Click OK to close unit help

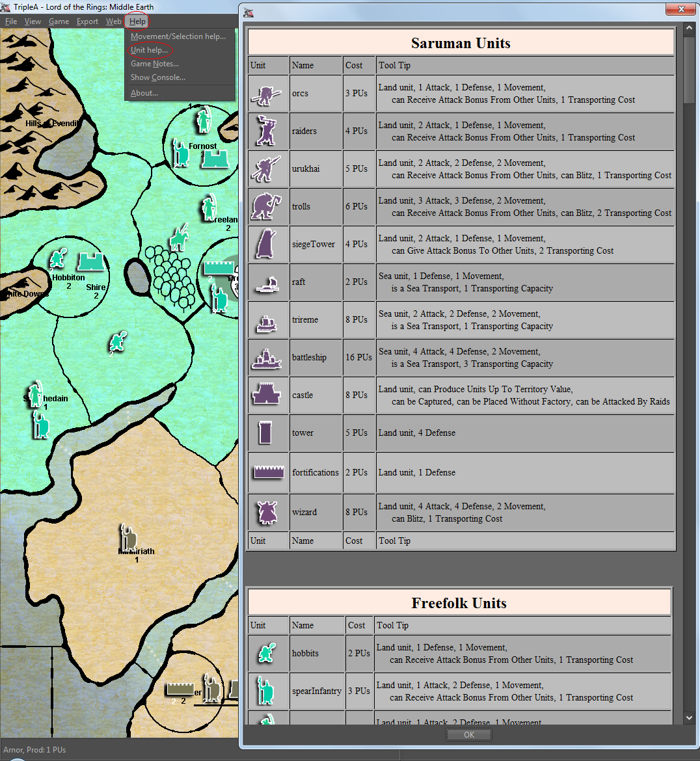pyautogui.click(x=469, y=735)
